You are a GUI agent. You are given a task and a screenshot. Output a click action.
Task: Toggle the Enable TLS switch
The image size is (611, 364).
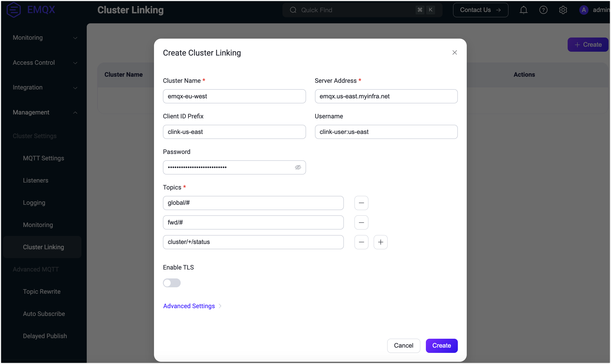pos(172,283)
